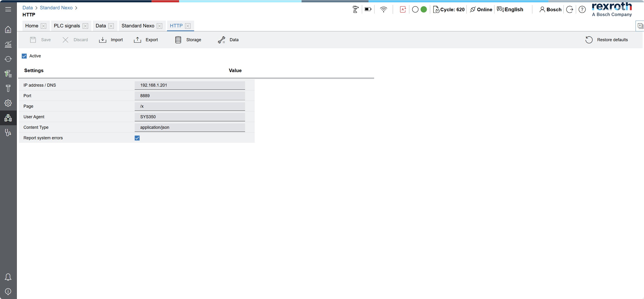
Task: Close the HTTP tab
Action: (x=188, y=26)
